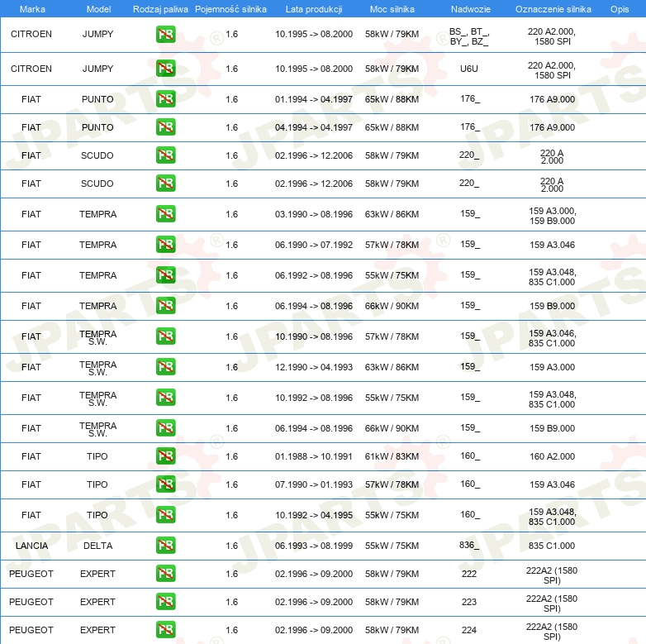
Task: Click the Model column header
Action: coord(98,9)
